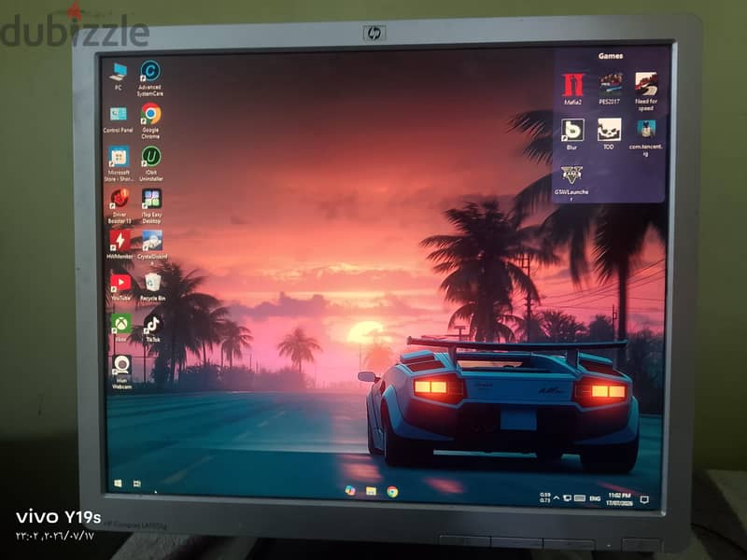The image size is (747, 560).
Task: Launch iTop Easy Desktop shortcut
Action: point(151,205)
